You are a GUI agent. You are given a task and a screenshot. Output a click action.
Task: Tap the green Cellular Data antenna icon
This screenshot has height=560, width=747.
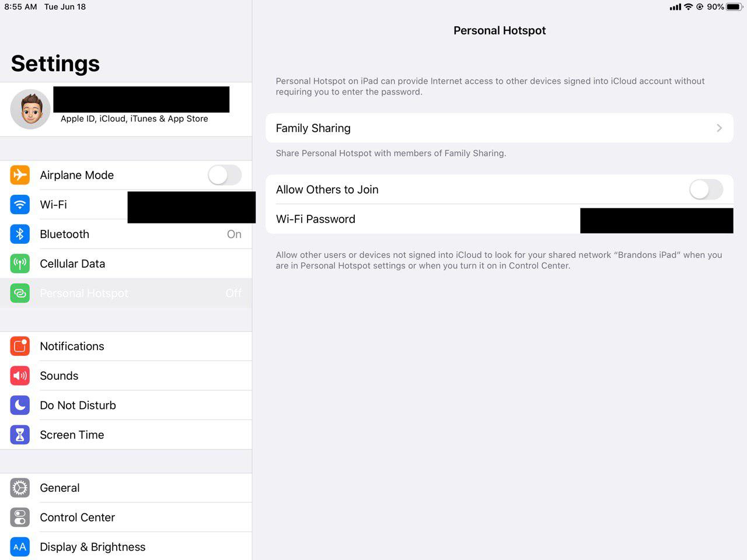click(x=20, y=264)
